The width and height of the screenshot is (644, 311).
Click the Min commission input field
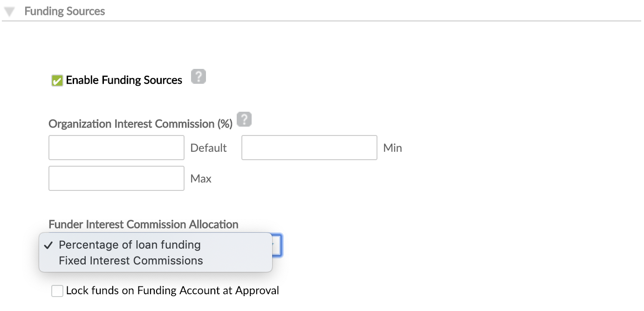coord(309,147)
